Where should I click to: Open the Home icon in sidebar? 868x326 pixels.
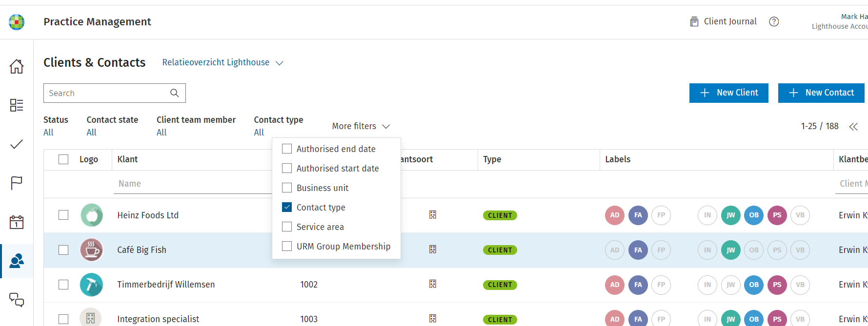(x=17, y=66)
